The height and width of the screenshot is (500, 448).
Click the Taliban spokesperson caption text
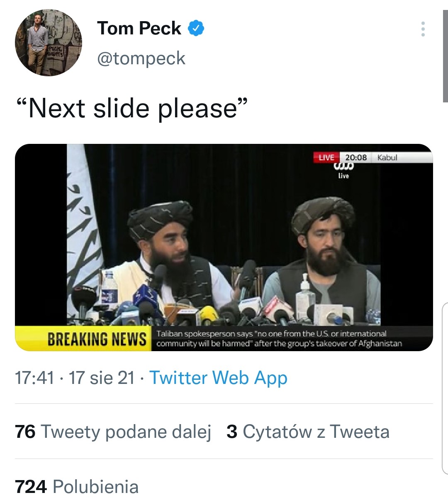pos(279,338)
